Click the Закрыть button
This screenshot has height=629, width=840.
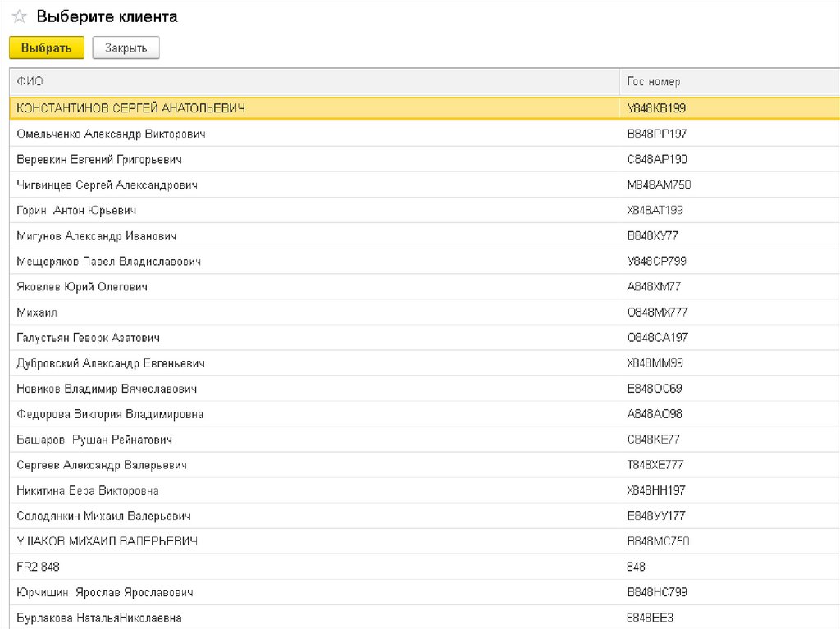tap(126, 48)
